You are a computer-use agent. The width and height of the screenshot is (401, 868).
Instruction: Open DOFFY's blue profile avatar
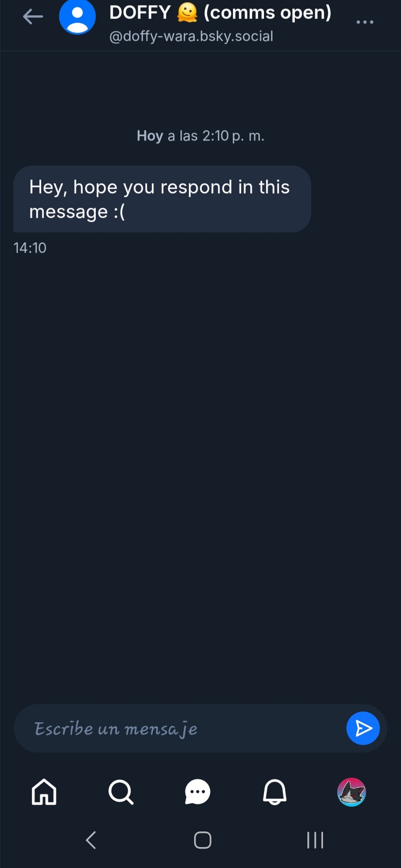pyautogui.click(x=77, y=17)
